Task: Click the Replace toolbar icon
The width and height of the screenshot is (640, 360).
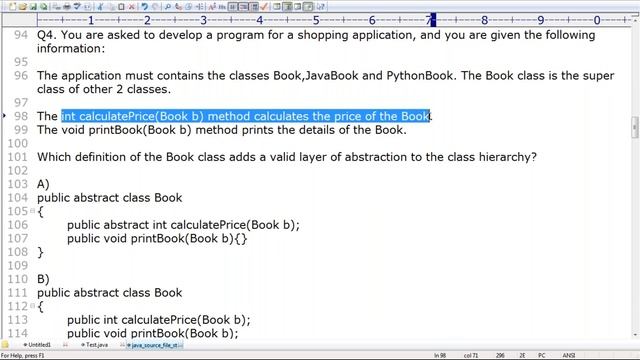Action: [178, 7]
